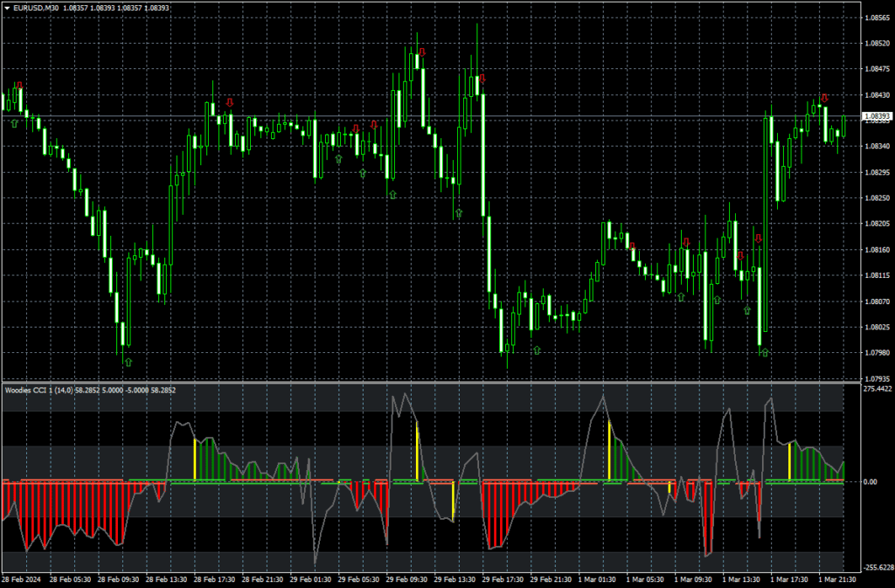The height and width of the screenshot is (588, 895).
Task: Click the red sell arrow at the rightmost peak
Action: pos(824,98)
